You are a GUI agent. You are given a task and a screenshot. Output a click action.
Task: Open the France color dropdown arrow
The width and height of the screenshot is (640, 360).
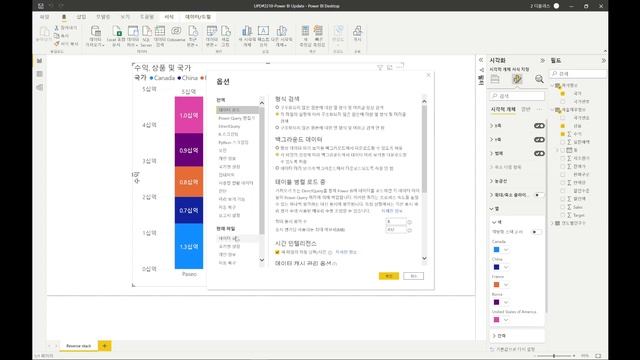tap(506, 285)
